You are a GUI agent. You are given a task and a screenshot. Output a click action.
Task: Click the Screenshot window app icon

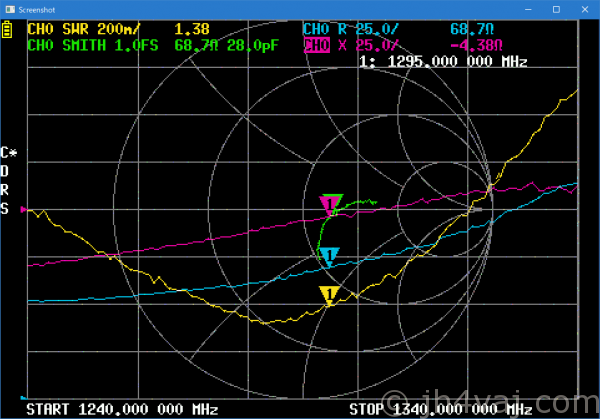pyautogui.click(x=11, y=9)
